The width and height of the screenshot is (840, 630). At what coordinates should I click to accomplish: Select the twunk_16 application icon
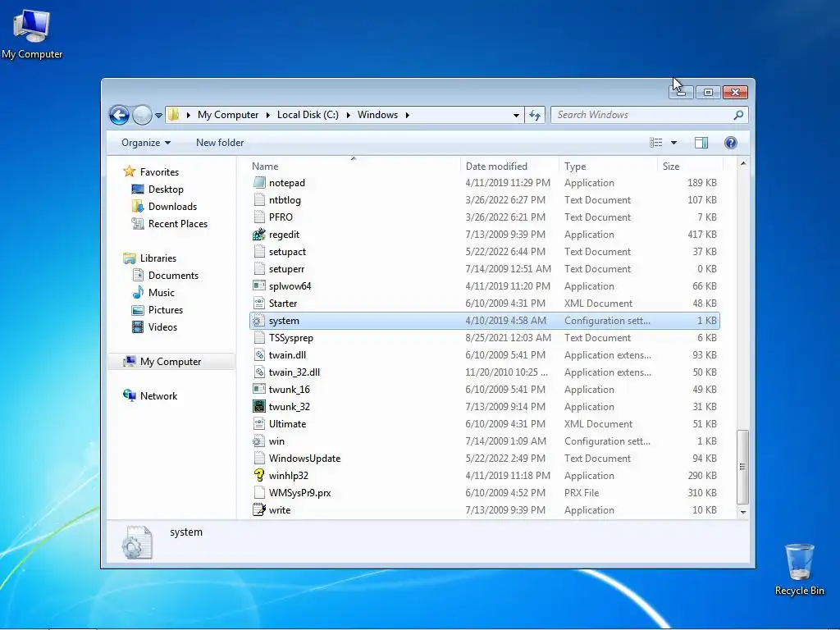tap(258, 390)
